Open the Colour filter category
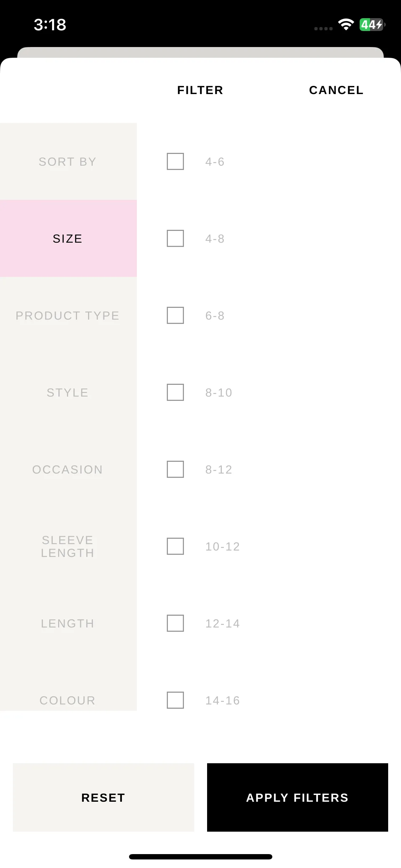 pyautogui.click(x=68, y=688)
